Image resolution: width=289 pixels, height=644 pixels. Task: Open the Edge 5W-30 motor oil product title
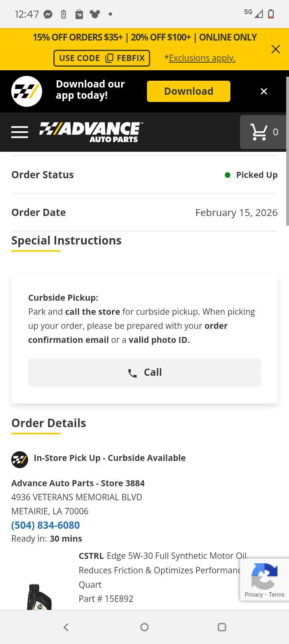[x=163, y=570]
